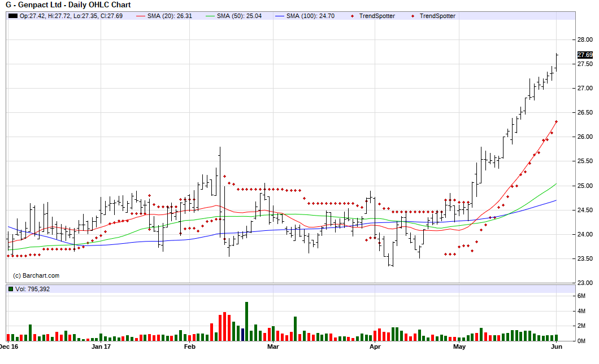The image size is (599, 364).
Task: Click the 25.50 price axis label
Action: tap(585, 161)
